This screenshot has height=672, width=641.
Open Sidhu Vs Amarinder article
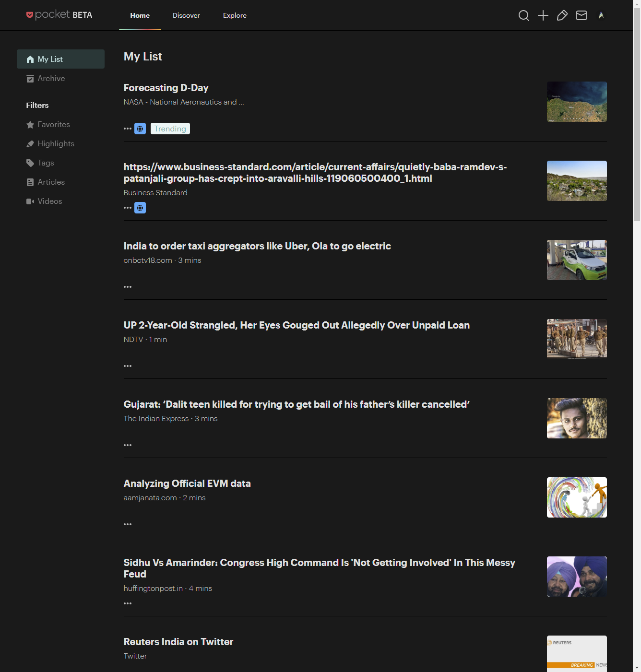(320, 568)
